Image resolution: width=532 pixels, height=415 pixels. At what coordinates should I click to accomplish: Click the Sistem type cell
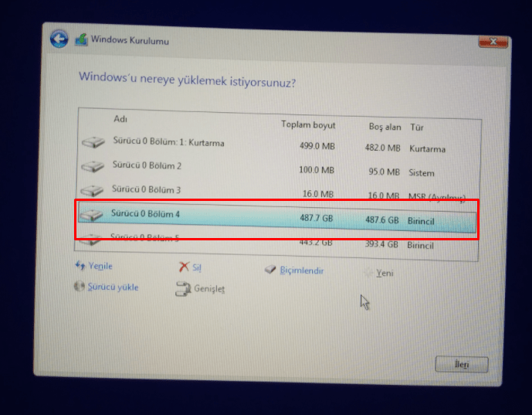[422, 173]
